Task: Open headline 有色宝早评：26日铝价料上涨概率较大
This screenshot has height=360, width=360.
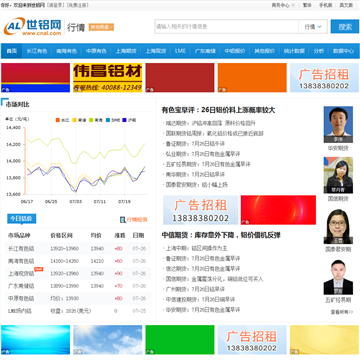Action: point(219,110)
